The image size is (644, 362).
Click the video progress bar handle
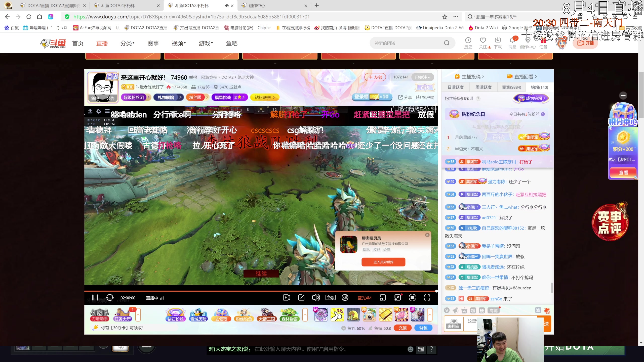(x=436, y=291)
